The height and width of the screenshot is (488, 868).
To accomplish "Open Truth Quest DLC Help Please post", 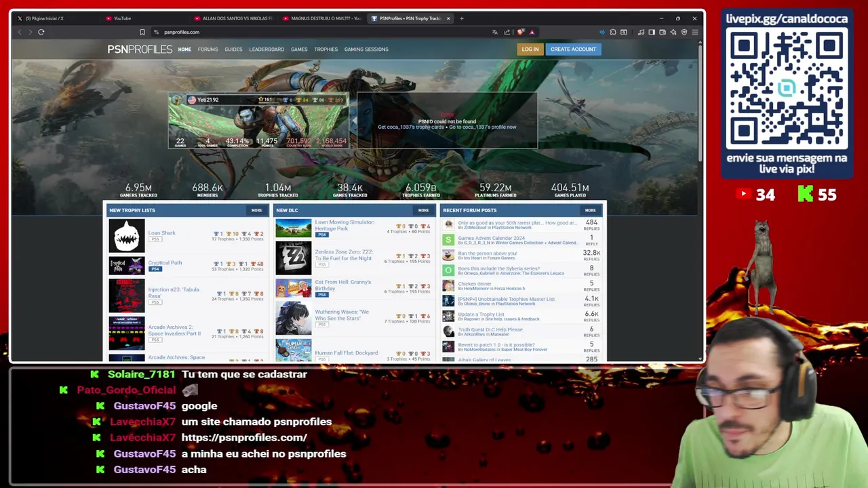I will (x=490, y=329).
